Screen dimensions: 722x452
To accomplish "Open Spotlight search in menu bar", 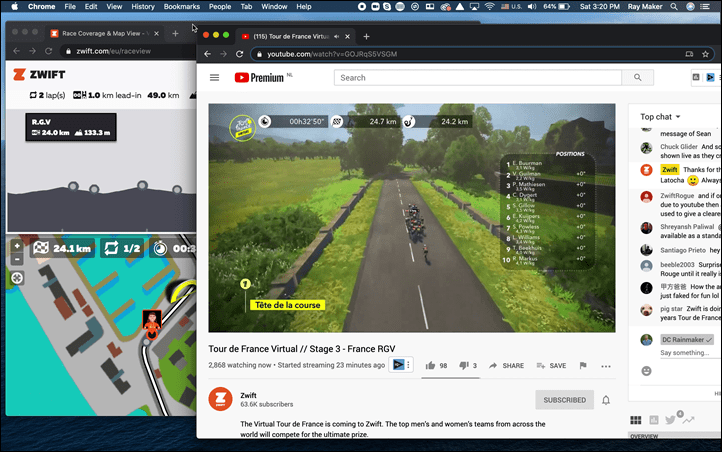I will coord(674,6).
